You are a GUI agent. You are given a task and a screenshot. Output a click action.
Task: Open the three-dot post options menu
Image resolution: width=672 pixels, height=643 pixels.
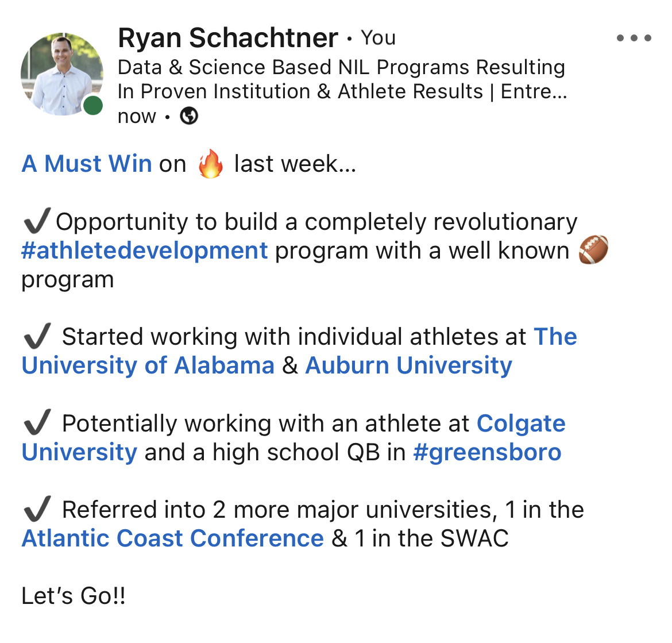coord(634,38)
